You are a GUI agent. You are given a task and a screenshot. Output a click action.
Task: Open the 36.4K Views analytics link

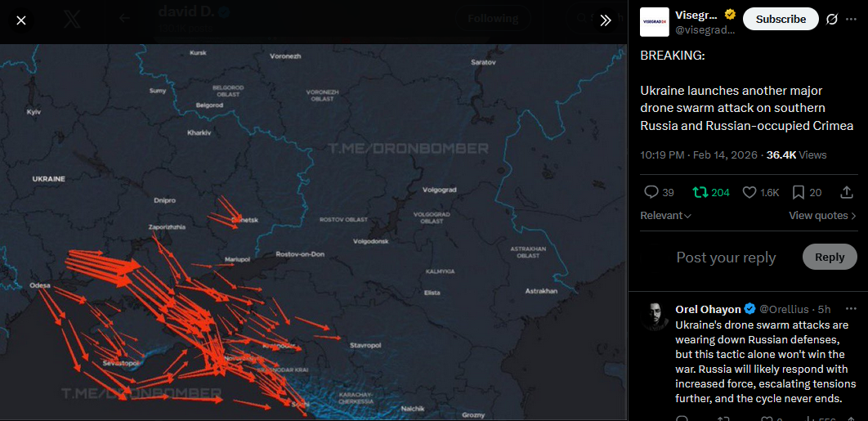[797, 155]
